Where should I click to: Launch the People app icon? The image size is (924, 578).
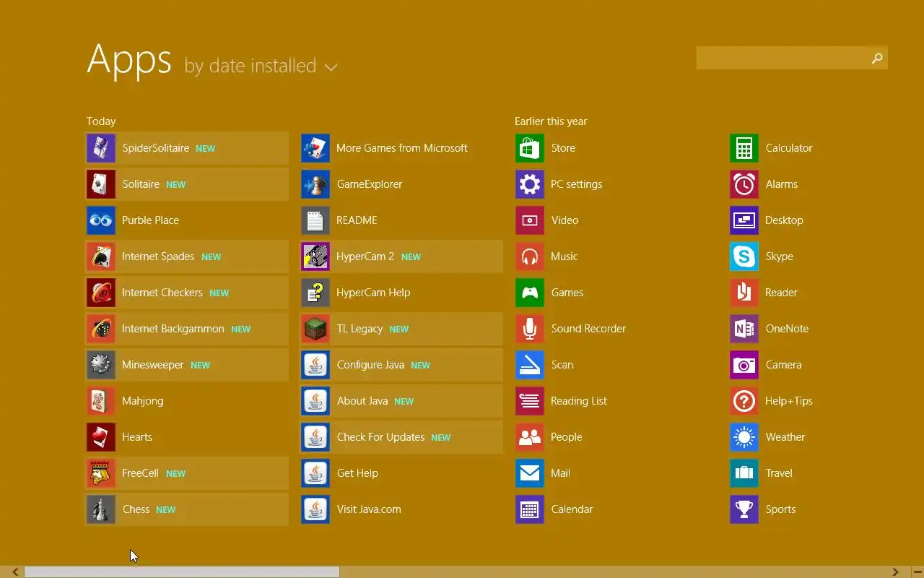(x=530, y=437)
